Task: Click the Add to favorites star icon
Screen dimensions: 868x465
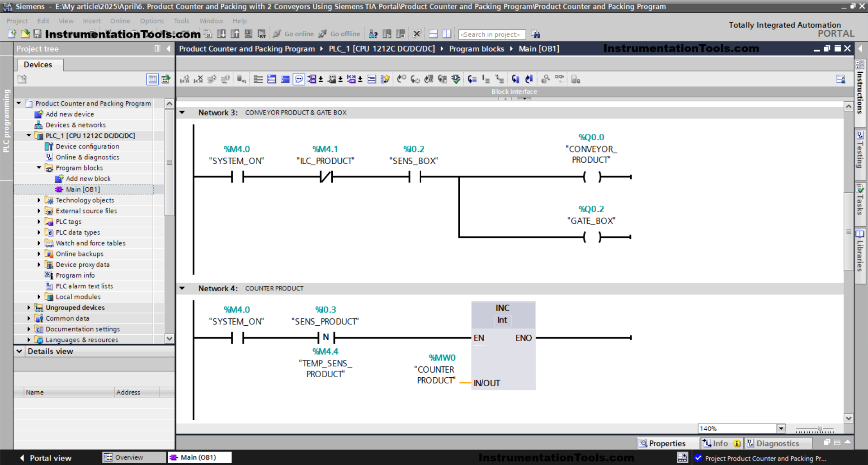Action: pos(385,80)
